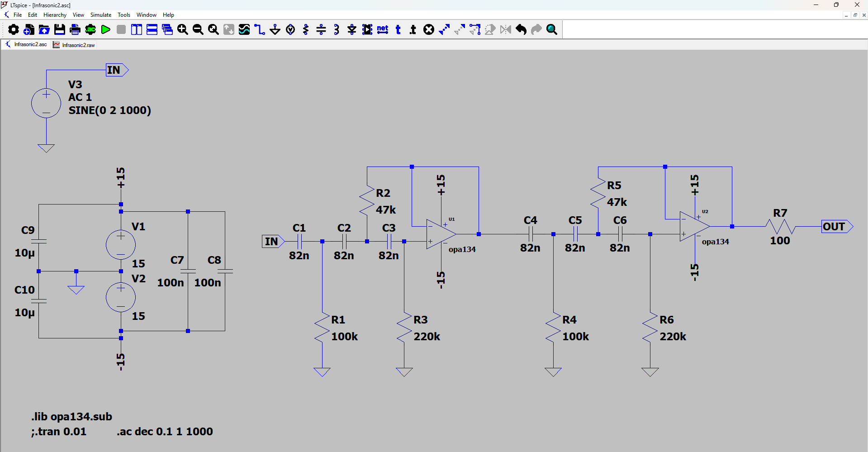The width and height of the screenshot is (868, 452).
Task: Select the Diode placement tool
Action: 351,29
